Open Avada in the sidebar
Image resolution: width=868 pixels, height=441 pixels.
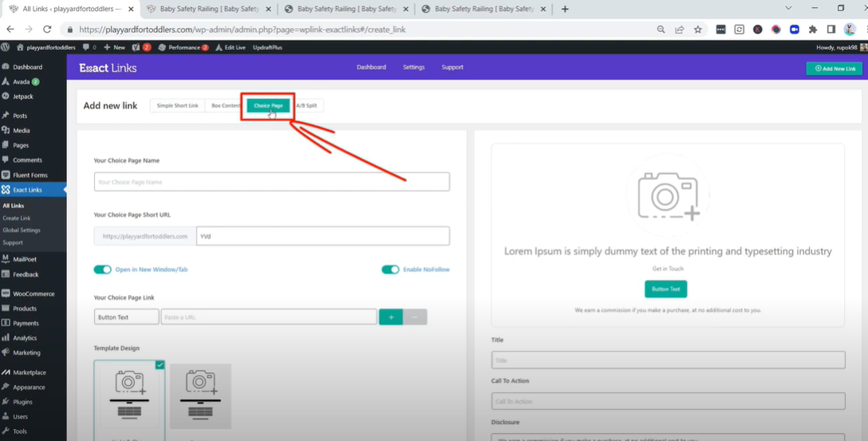tap(21, 82)
